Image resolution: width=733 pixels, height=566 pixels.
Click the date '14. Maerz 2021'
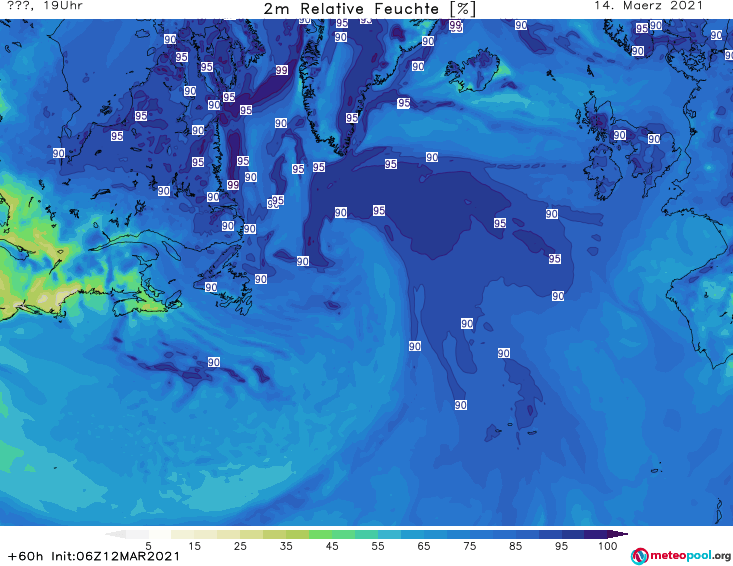(x=648, y=6)
